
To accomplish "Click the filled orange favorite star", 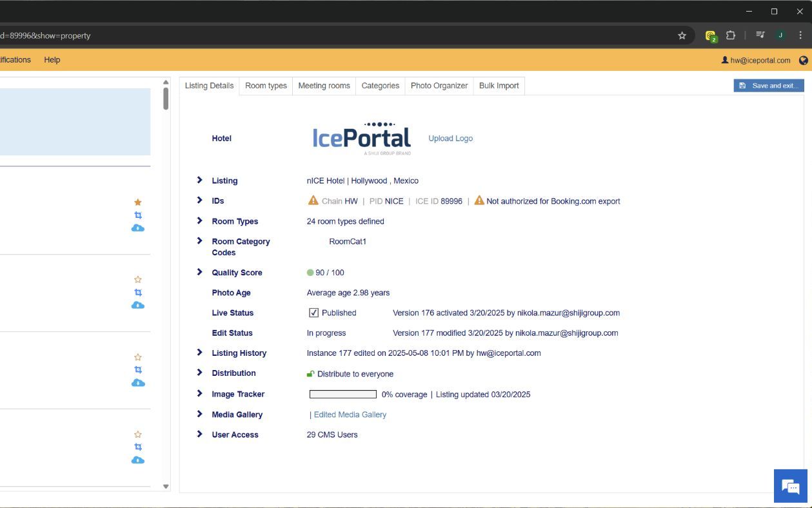I will (137, 202).
